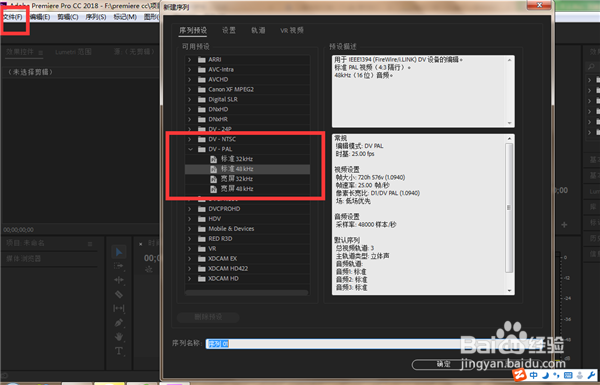
Task: Open the IME soft keyboard icon
Action: (x=568, y=375)
